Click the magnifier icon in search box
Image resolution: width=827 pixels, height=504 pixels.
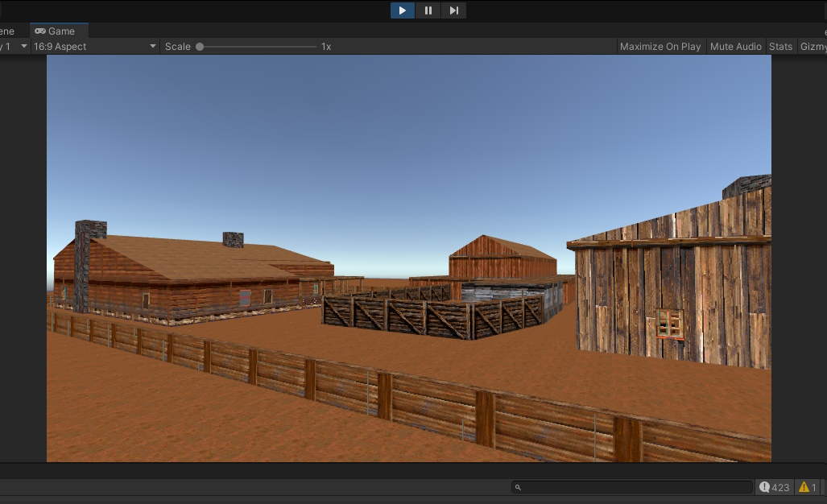(x=518, y=487)
